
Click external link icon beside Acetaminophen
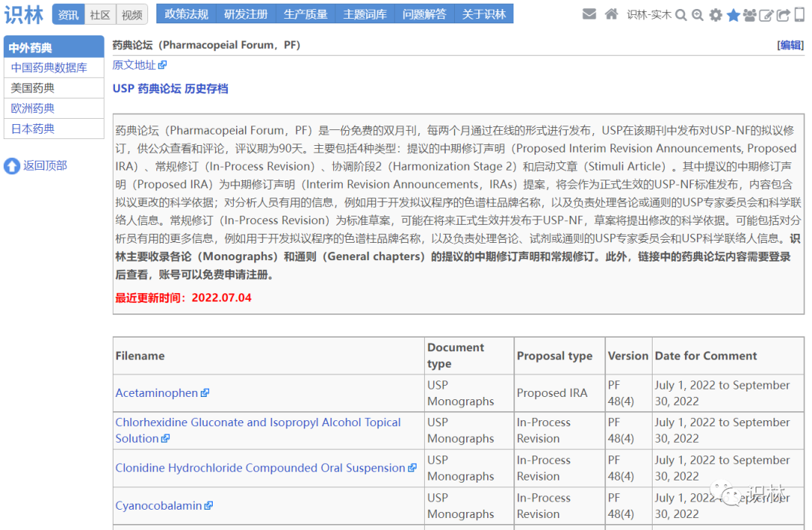205,393
